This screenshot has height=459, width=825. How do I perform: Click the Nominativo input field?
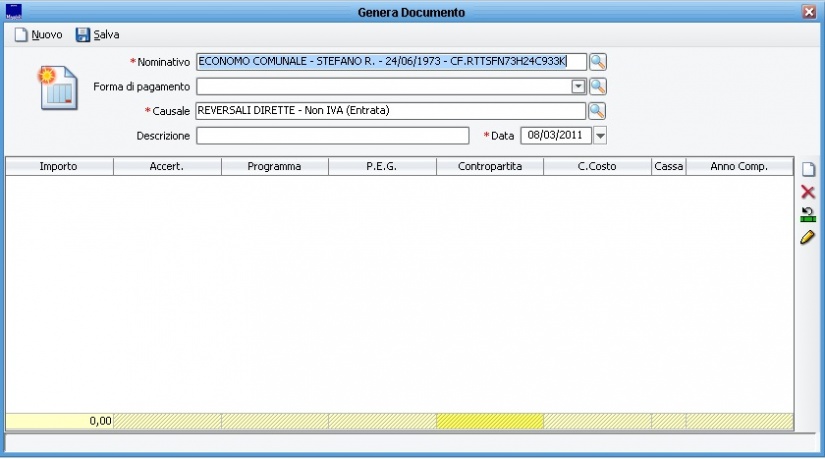point(390,62)
